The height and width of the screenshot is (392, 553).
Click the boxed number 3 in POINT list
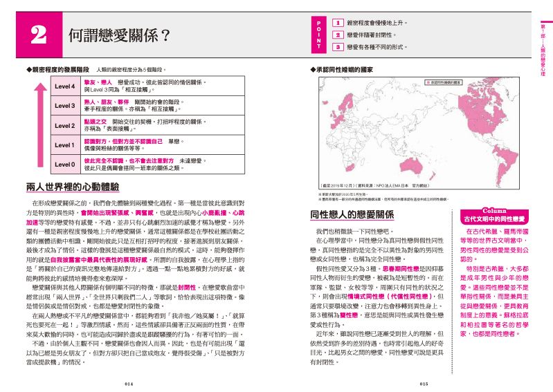pos(338,47)
